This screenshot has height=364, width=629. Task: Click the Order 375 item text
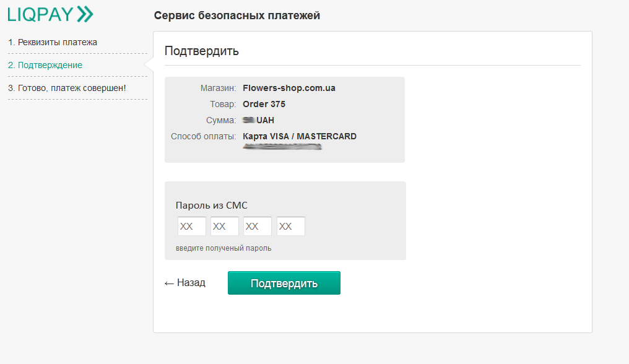click(264, 104)
